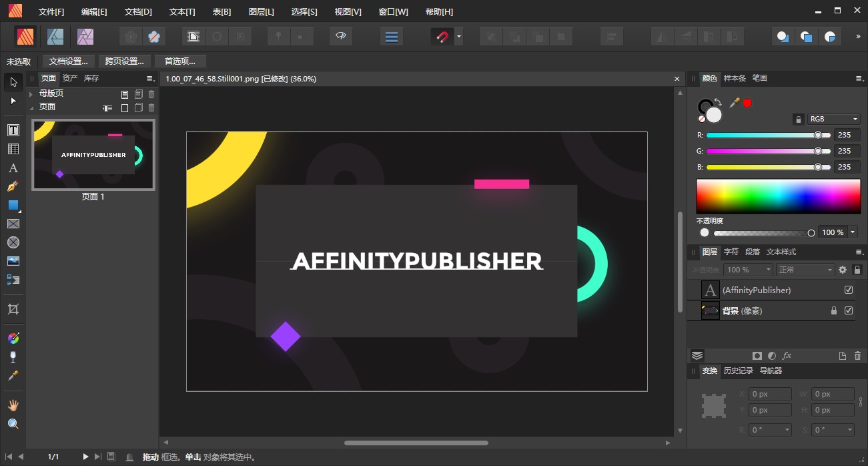Toggle visibility of 背景 (像素) layer

click(849, 310)
